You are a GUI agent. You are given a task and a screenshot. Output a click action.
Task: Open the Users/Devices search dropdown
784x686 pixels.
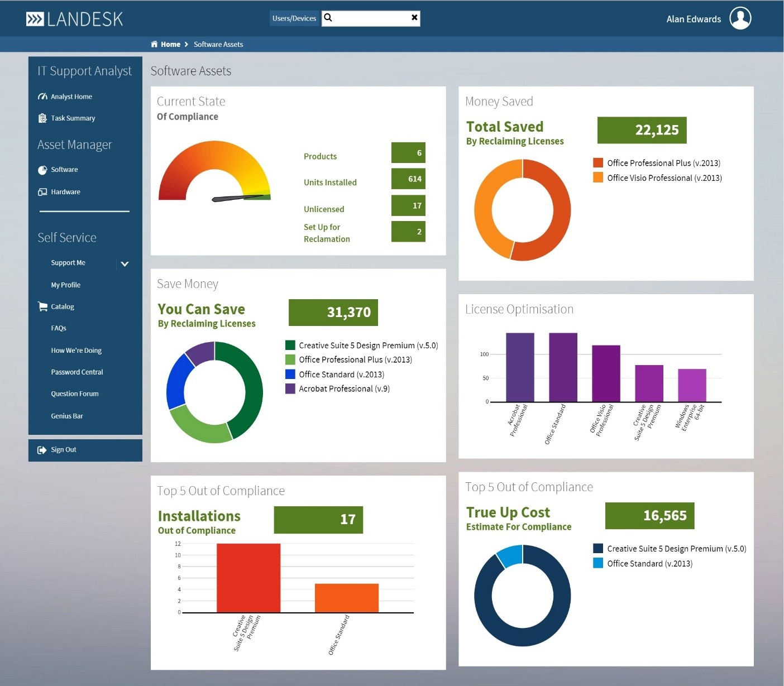tap(294, 18)
